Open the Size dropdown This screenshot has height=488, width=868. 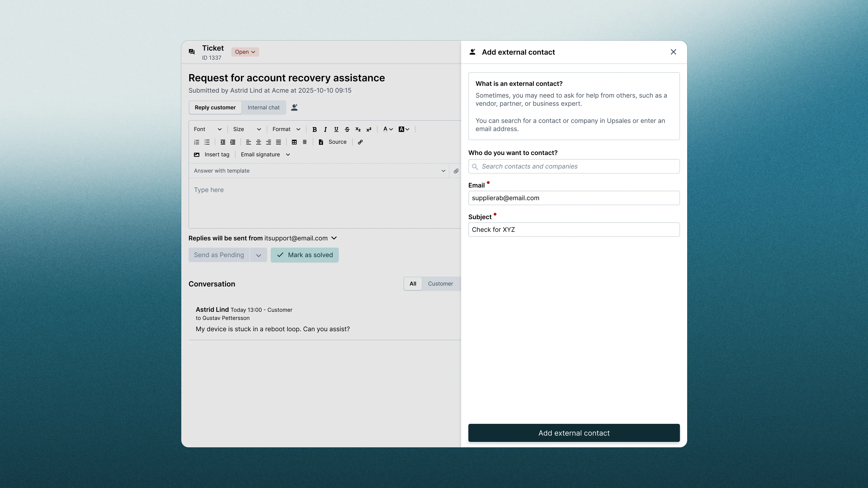(x=247, y=129)
